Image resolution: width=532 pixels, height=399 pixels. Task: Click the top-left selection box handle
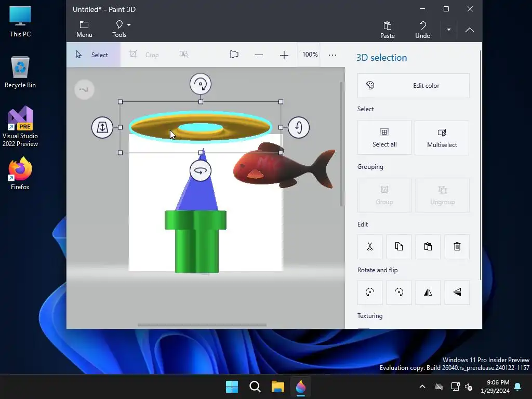[x=120, y=102]
